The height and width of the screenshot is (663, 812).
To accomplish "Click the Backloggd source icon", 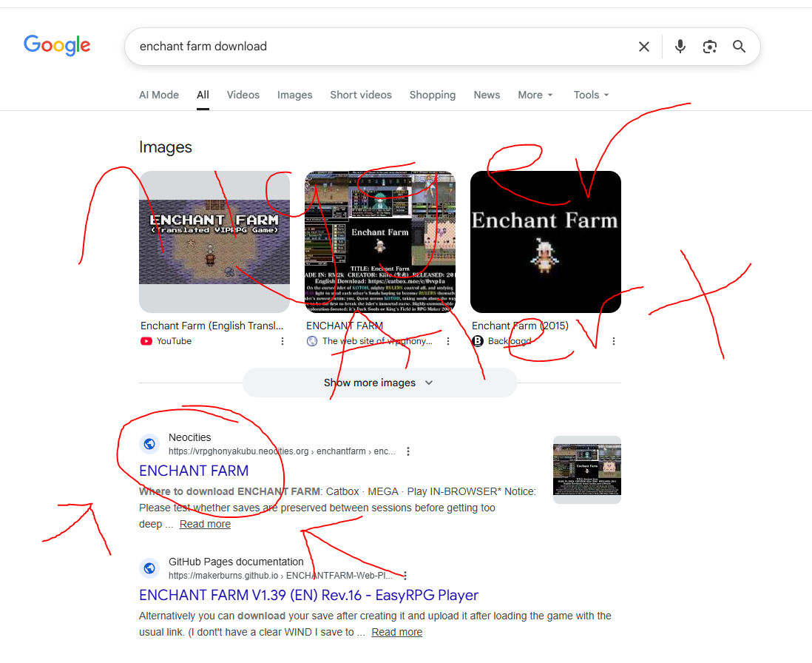I will pos(478,341).
